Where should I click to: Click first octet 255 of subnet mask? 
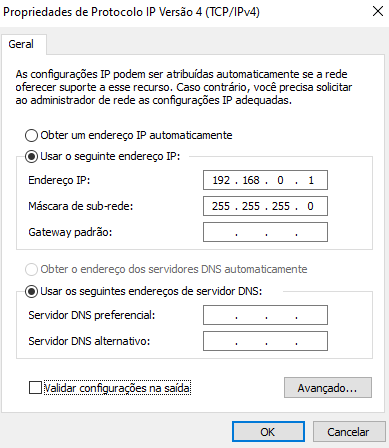point(221,206)
